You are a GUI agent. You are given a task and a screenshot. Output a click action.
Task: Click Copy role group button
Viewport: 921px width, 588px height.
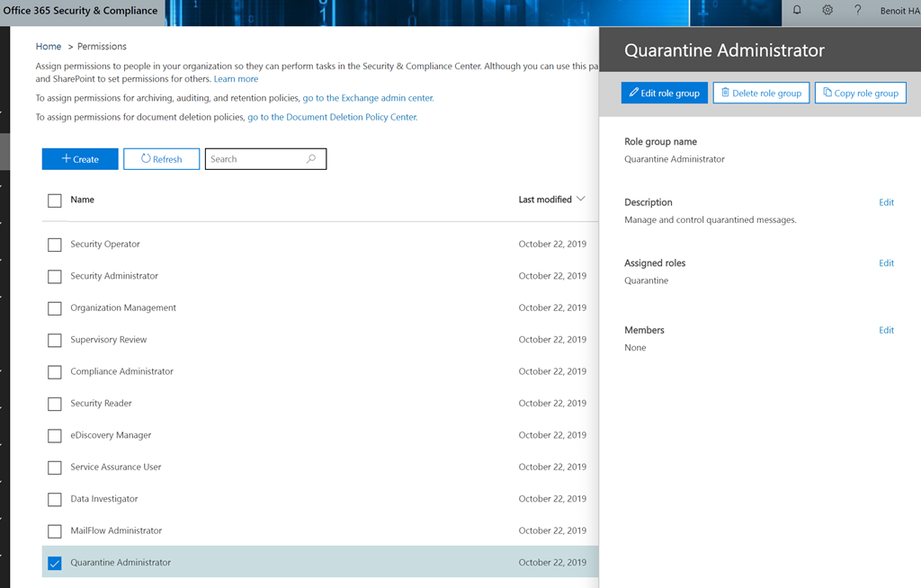[861, 94]
